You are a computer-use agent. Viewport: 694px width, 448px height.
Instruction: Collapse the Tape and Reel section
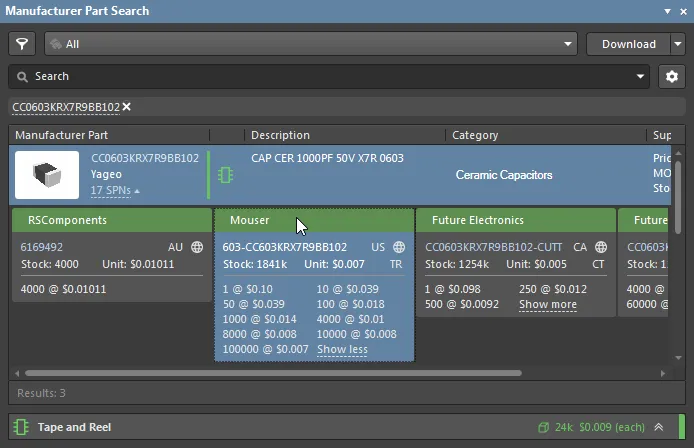point(658,427)
